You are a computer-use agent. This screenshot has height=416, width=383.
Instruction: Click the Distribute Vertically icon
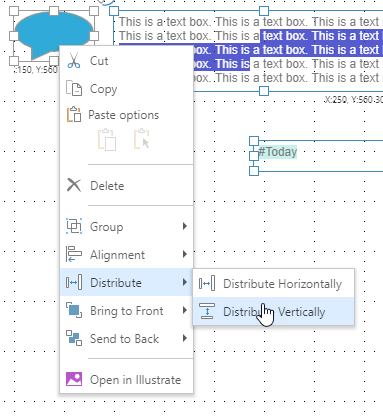(x=207, y=311)
